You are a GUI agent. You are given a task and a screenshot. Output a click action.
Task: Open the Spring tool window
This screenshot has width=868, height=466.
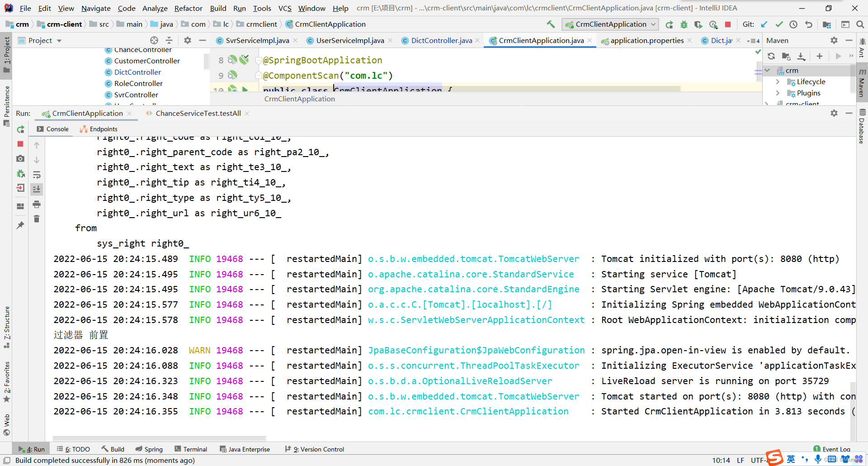pyautogui.click(x=149, y=449)
